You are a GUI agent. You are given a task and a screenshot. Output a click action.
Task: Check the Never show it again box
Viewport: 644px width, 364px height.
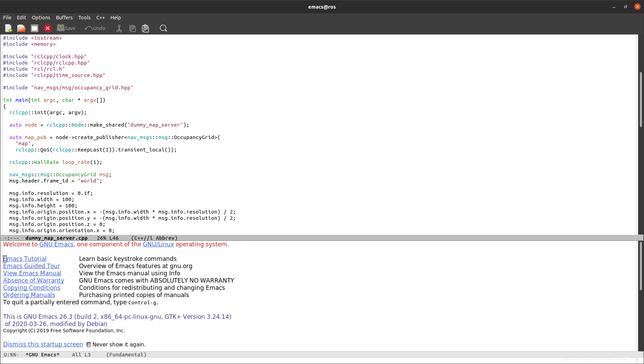coord(89,345)
